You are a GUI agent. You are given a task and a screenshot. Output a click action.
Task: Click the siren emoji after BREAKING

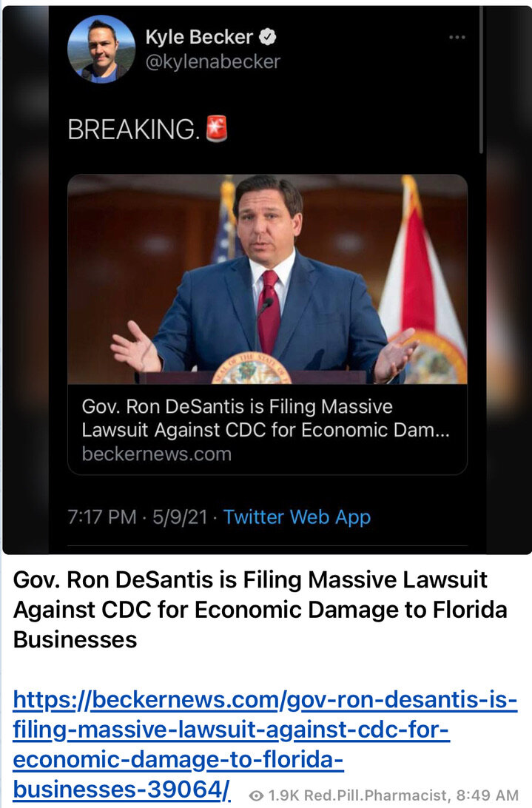[217, 128]
